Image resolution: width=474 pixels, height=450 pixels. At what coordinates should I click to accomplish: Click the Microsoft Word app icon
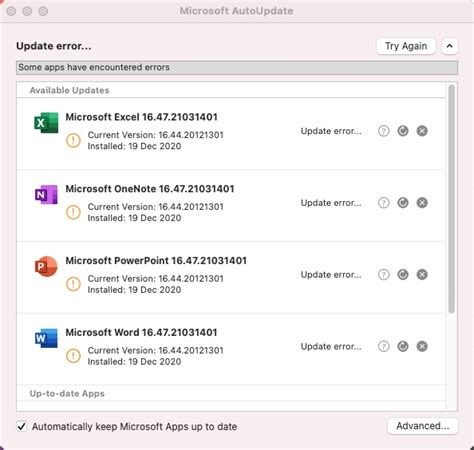(46, 338)
